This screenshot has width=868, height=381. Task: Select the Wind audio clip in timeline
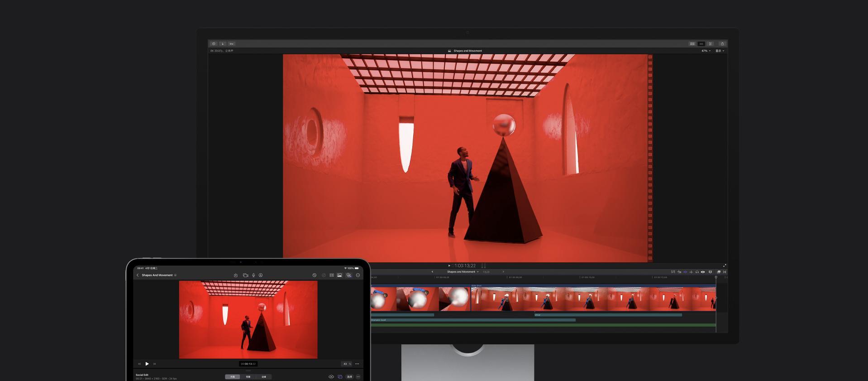click(x=608, y=315)
